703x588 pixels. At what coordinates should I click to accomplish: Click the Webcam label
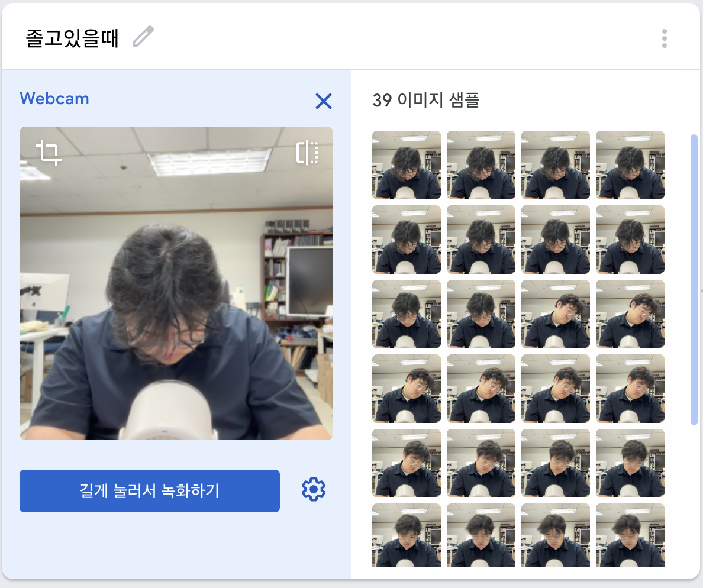click(54, 99)
